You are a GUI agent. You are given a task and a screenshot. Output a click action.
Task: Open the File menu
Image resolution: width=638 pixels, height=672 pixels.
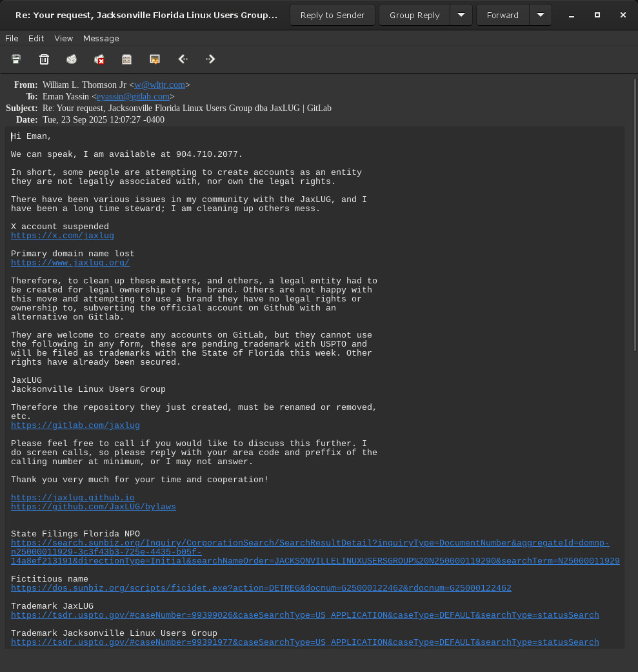pyautogui.click(x=12, y=39)
